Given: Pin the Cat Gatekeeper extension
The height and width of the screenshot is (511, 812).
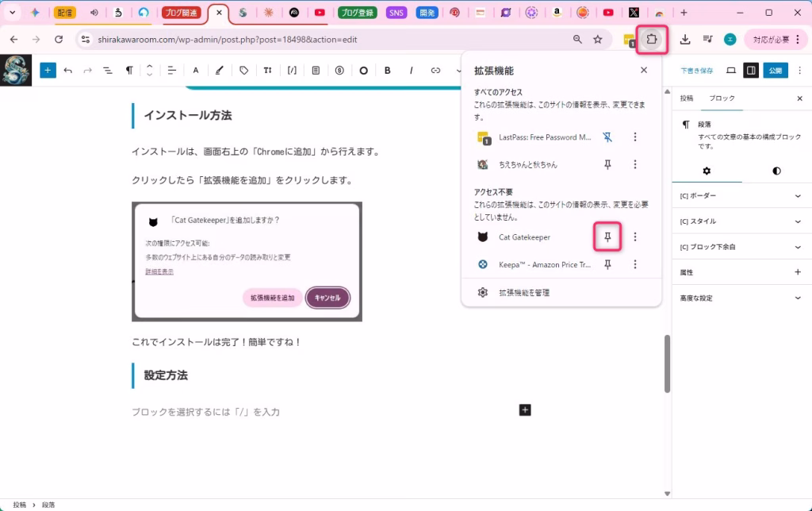Looking at the screenshot, I should pyautogui.click(x=607, y=237).
